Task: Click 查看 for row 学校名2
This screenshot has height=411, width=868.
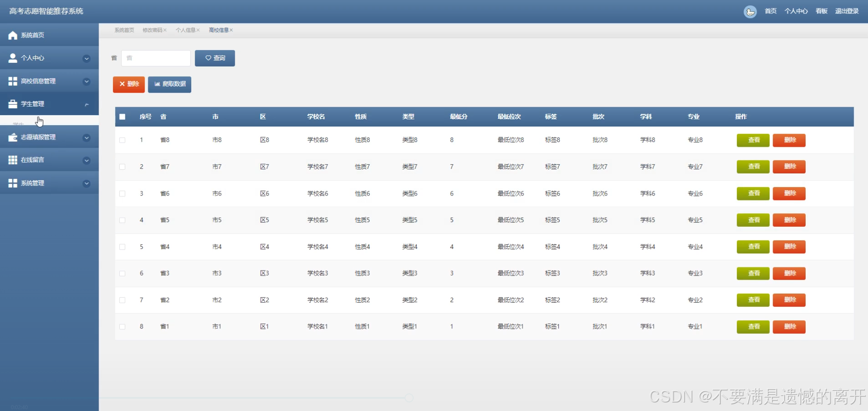Action: click(753, 300)
